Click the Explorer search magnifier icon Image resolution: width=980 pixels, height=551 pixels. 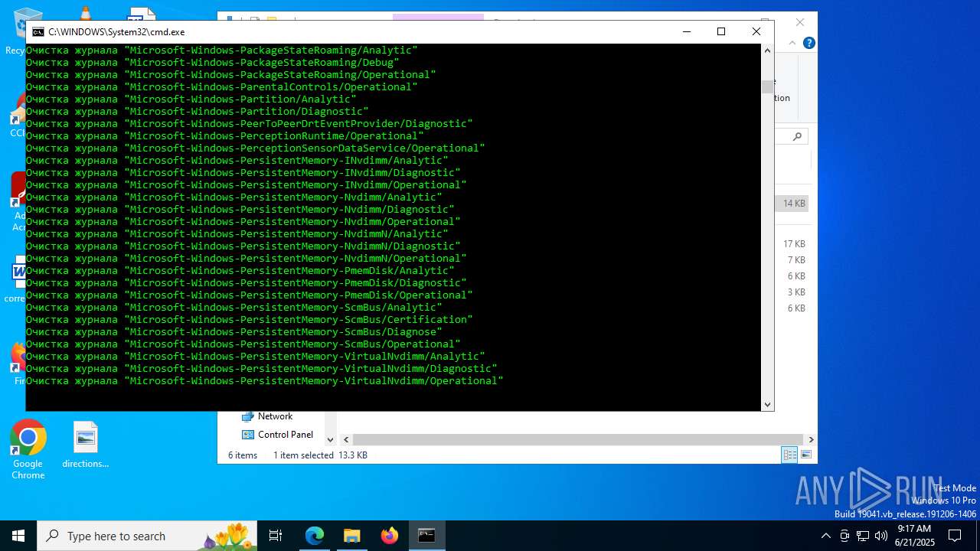click(x=797, y=136)
